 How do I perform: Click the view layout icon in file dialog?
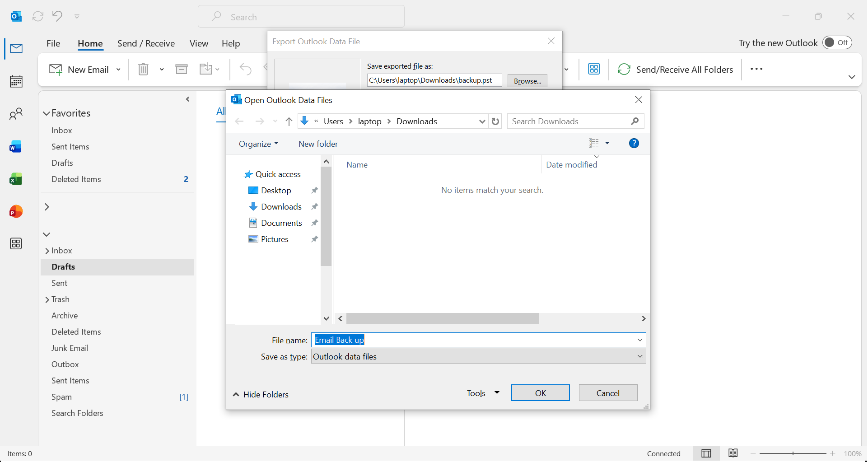tap(594, 144)
